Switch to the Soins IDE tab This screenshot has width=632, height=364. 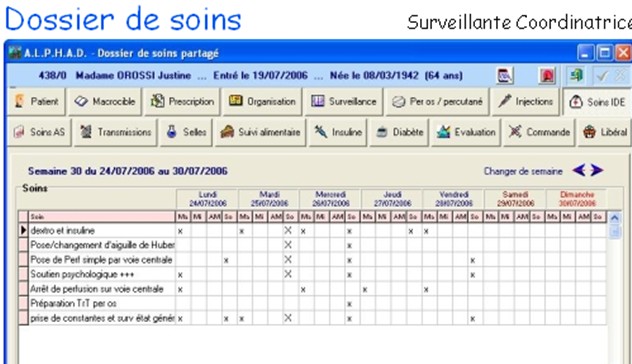pyautogui.click(x=597, y=102)
